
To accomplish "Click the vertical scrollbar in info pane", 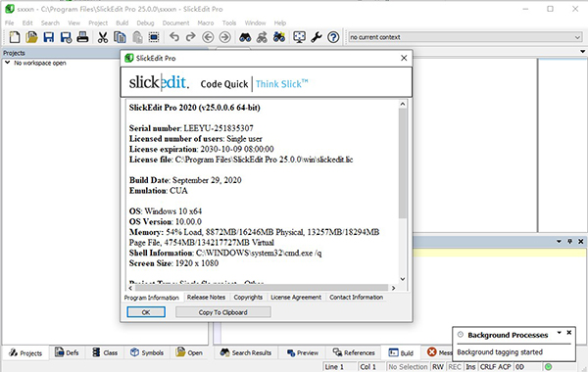I will coord(403,163).
